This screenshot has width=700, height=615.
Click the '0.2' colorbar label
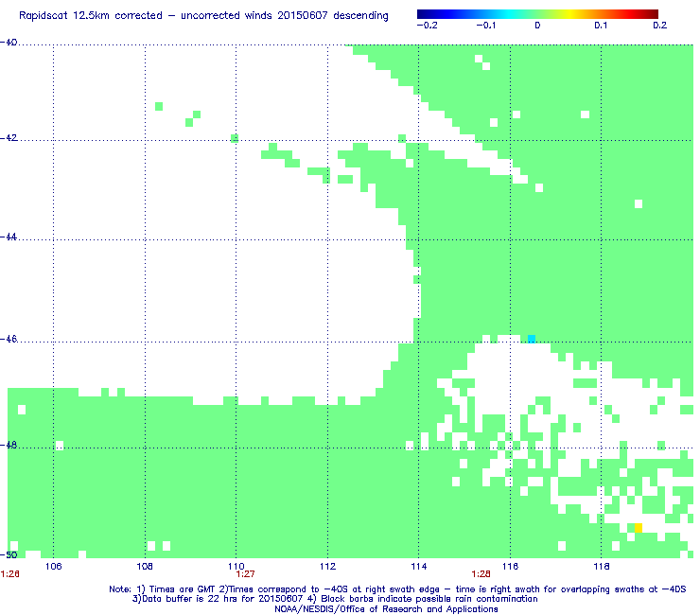click(x=660, y=26)
